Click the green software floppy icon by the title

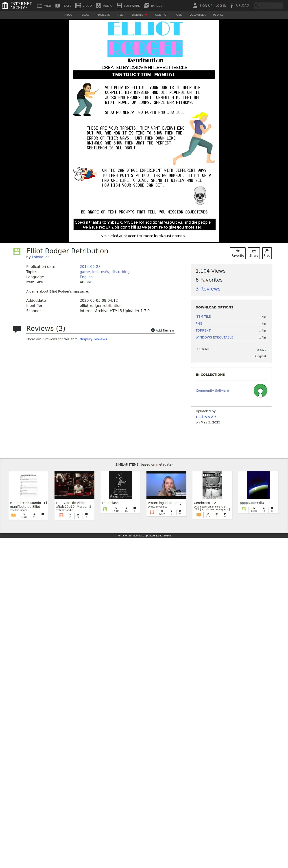pyautogui.click(x=17, y=251)
